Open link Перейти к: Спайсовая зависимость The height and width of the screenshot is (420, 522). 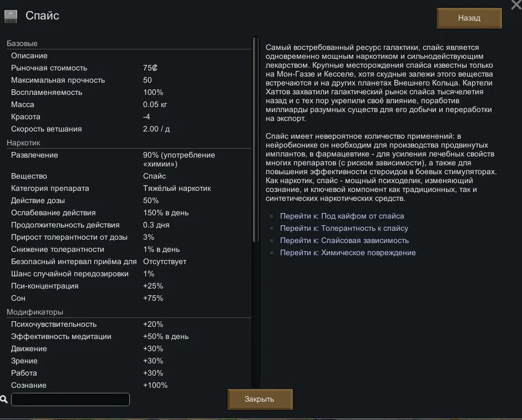click(344, 240)
